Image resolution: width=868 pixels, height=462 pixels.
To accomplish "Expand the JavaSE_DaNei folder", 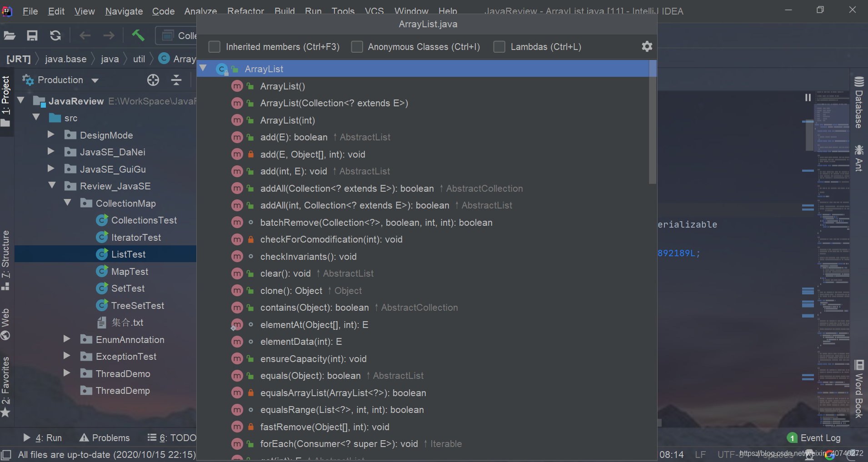I will click(x=51, y=151).
